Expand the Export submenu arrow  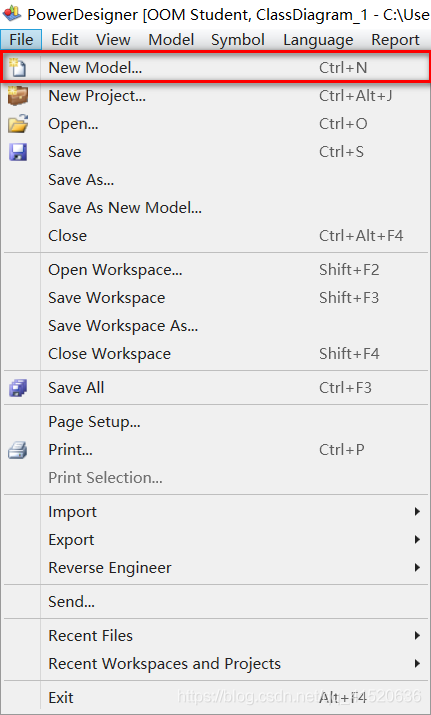pos(417,540)
